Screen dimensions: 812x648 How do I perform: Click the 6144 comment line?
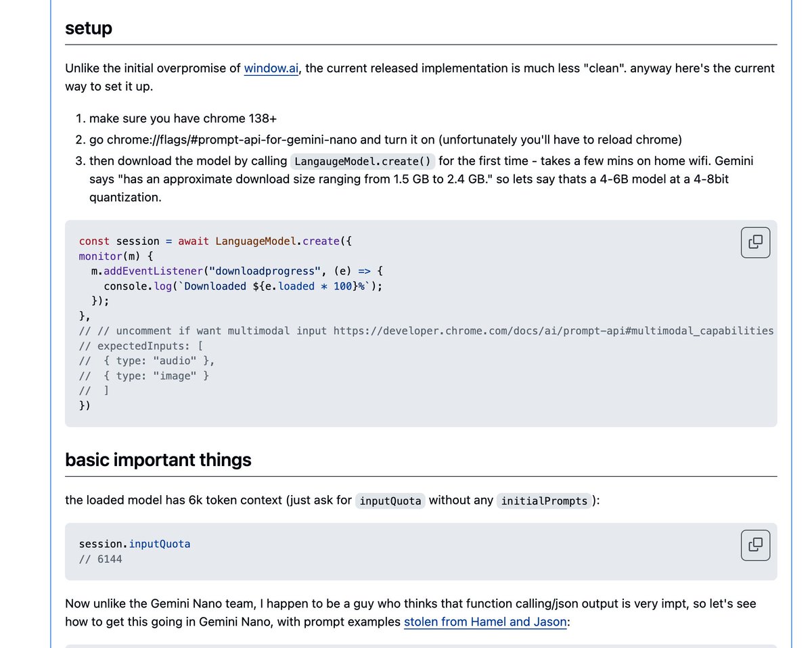click(101, 559)
